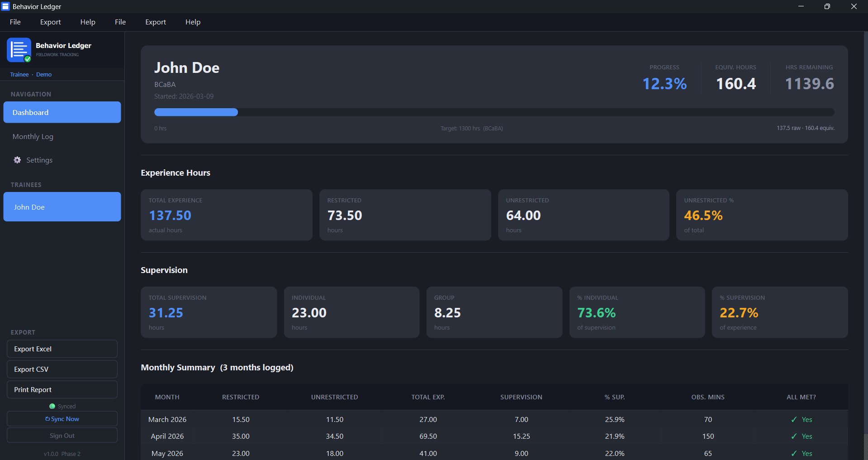Click the checkmark in March 2026 ALL MET column

click(x=794, y=419)
